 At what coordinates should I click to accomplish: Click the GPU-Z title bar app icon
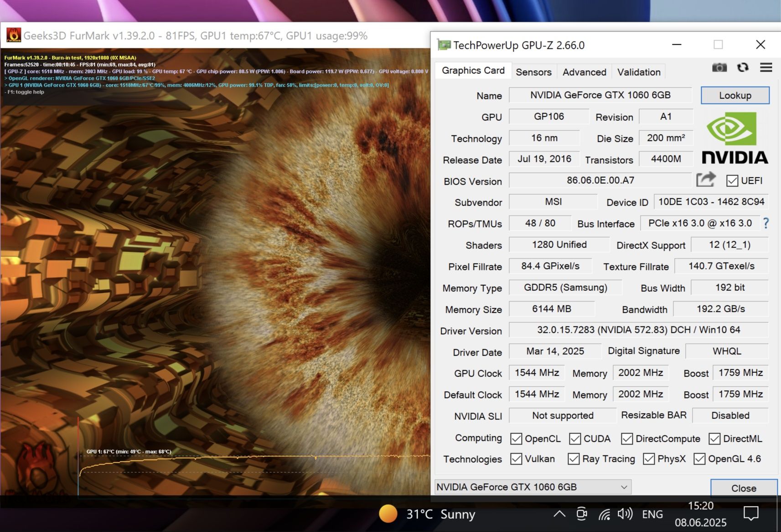[x=444, y=45]
